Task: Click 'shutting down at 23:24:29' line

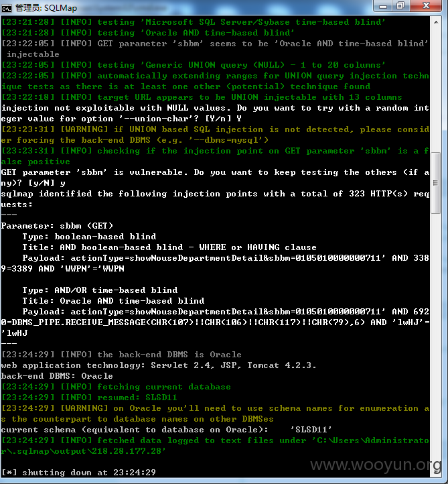Action: tap(78, 473)
